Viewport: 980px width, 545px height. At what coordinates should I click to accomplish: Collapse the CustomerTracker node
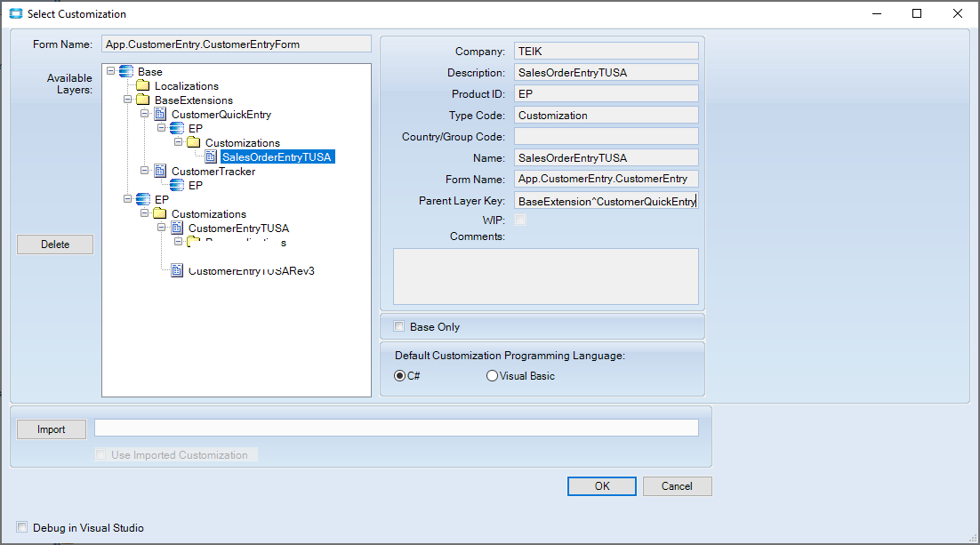[144, 170]
